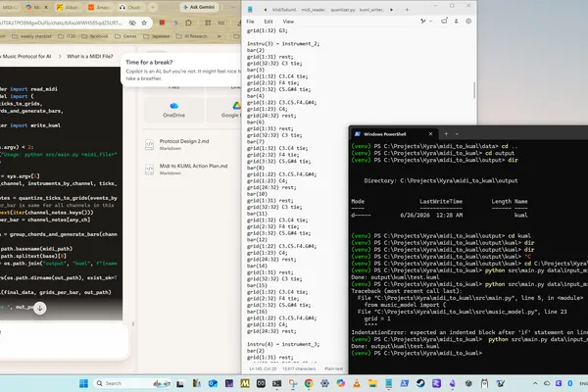Open the Windows Start menu
588x392 pixels.
coord(83,383)
